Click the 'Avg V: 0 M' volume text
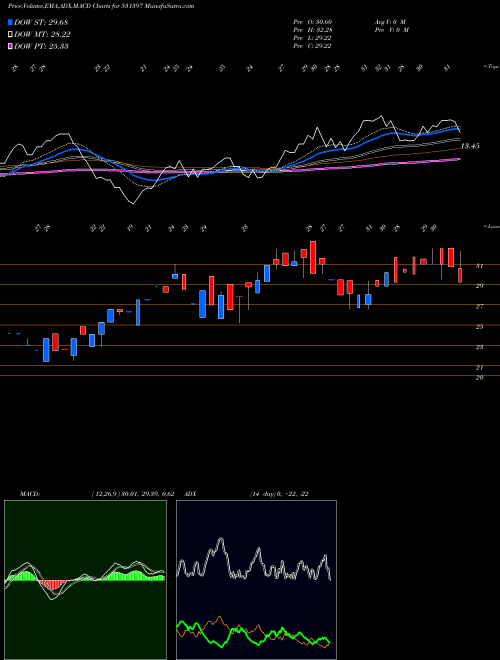The width and height of the screenshot is (500, 660). [x=389, y=22]
